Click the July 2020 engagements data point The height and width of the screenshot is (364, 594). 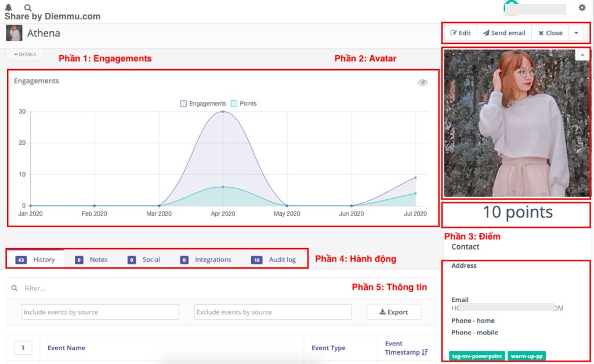(x=415, y=177)
